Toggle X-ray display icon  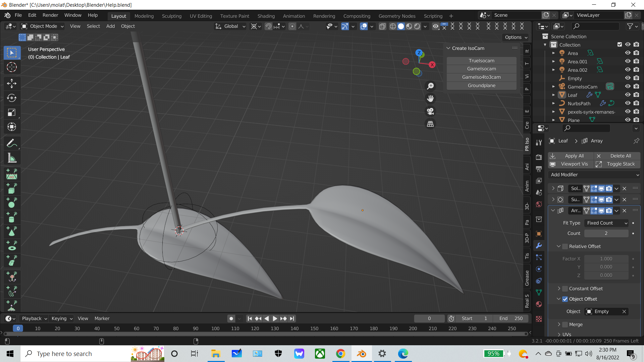[382, 26]
